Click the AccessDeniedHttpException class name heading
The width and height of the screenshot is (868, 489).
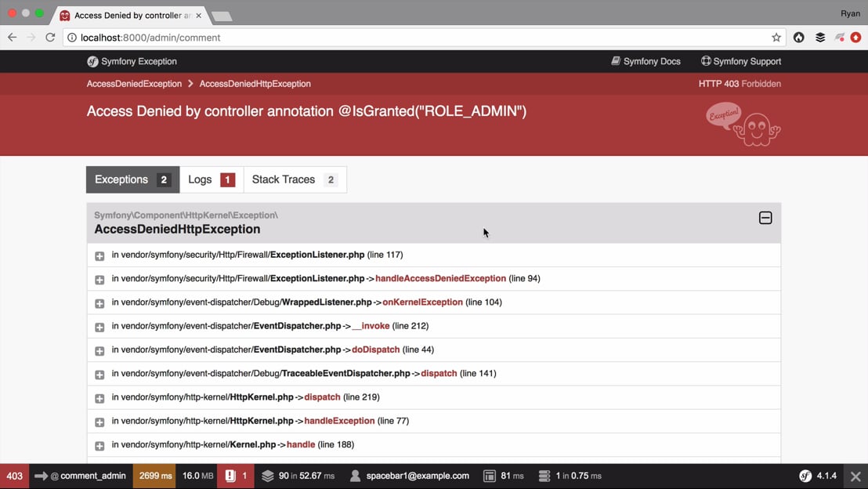click(177, 230)
